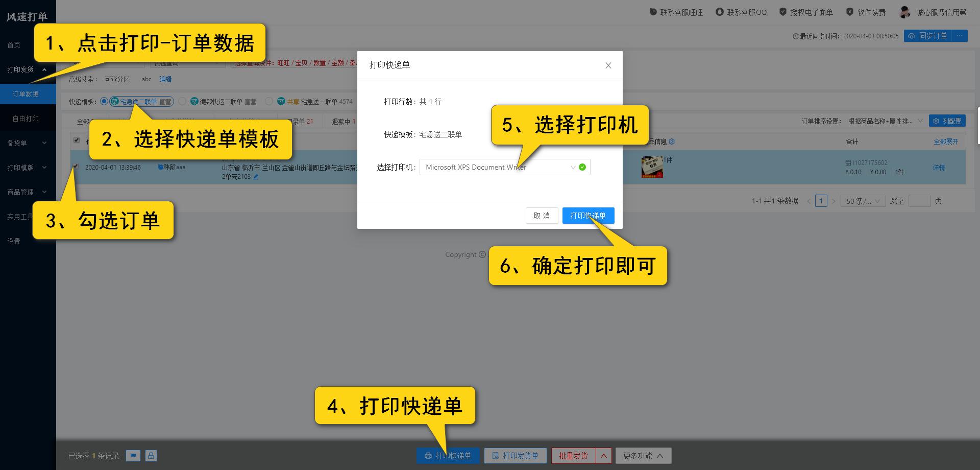Click the lock icon in bottom bar

point(151,455)
